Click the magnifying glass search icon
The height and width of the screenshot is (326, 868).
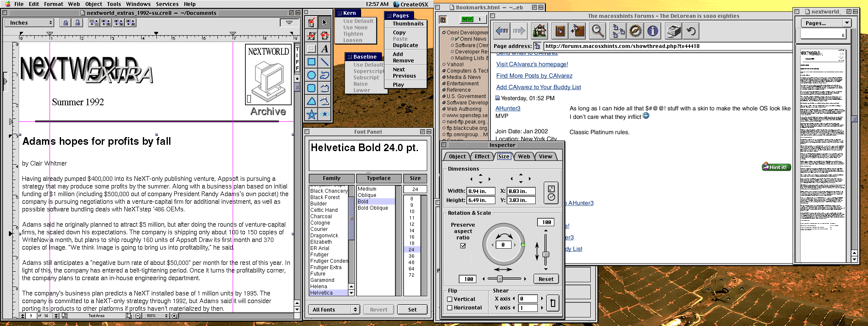[x=598, y=31]
